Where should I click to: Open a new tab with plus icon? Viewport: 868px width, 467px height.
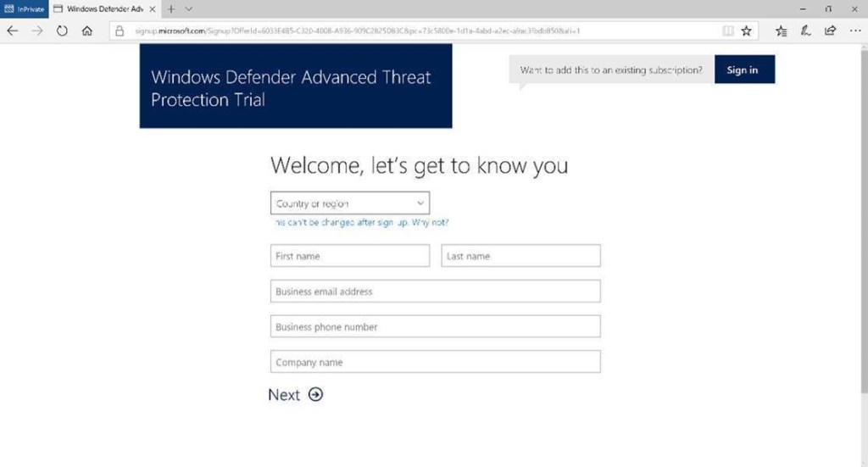pyautogui.click(x=171, y=8)
